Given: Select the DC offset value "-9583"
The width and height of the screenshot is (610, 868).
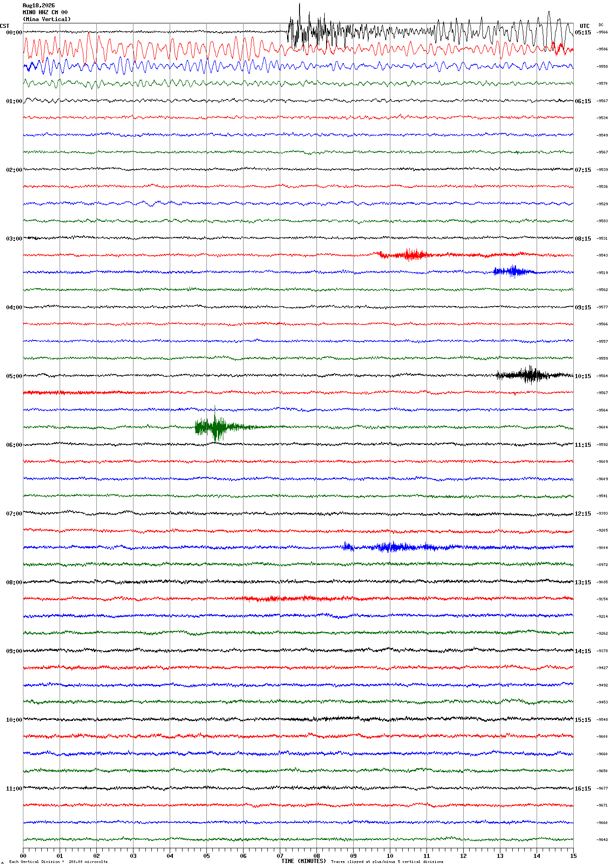Looking at the screenshot, I should coord(602,221).
